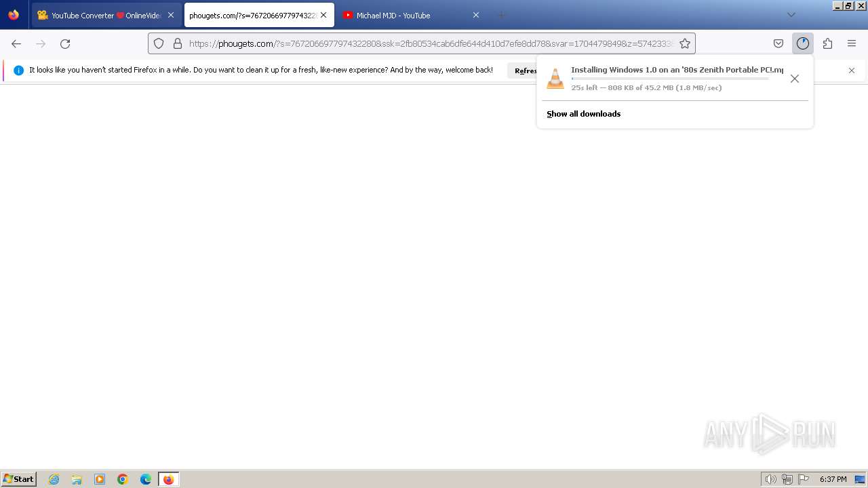Close the Michael MJD YouTube tab
This screenshot has width=868, height=488.
(476, 15)
